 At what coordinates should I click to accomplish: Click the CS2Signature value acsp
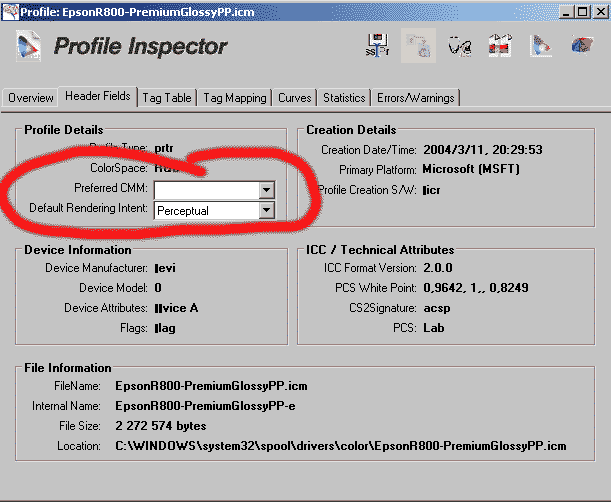pos(437,308)
